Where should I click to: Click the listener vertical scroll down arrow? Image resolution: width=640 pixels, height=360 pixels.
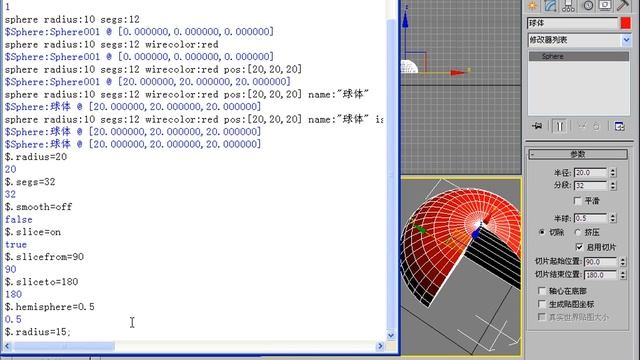[x=391, y=336]
